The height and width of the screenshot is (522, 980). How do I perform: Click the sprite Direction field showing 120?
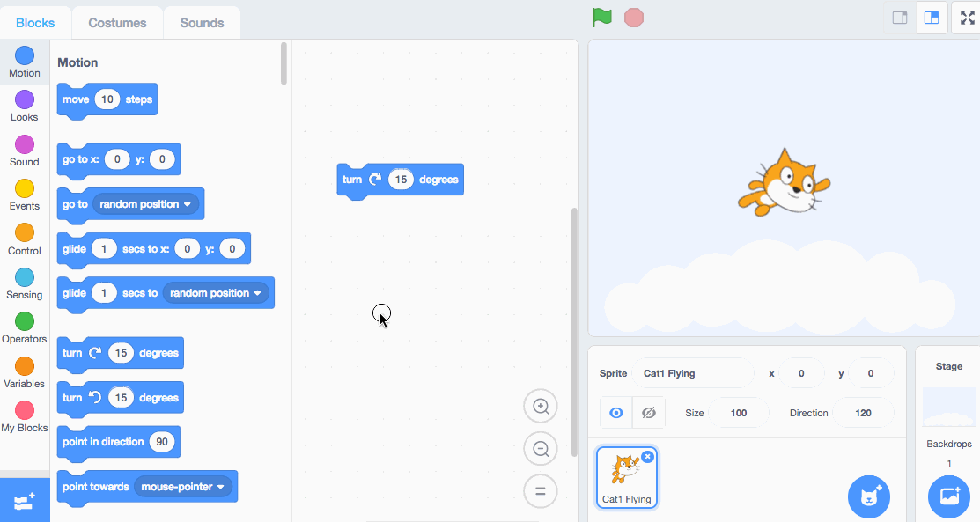(x=863, y=413)
